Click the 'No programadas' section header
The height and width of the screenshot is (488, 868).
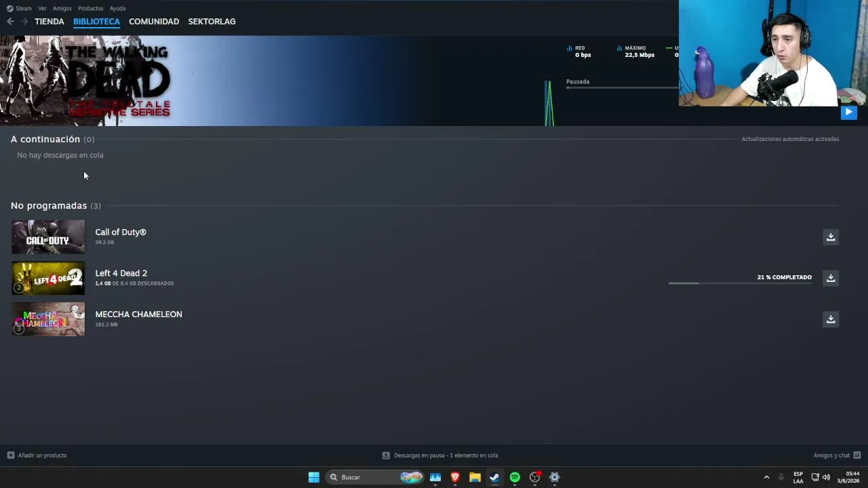tap(49, 205)
